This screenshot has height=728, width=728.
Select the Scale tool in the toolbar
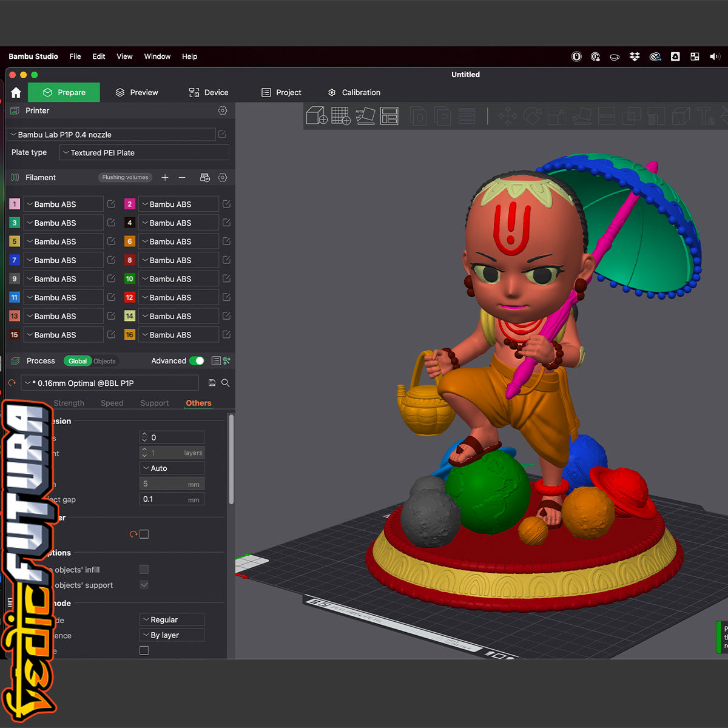[556, 116]
